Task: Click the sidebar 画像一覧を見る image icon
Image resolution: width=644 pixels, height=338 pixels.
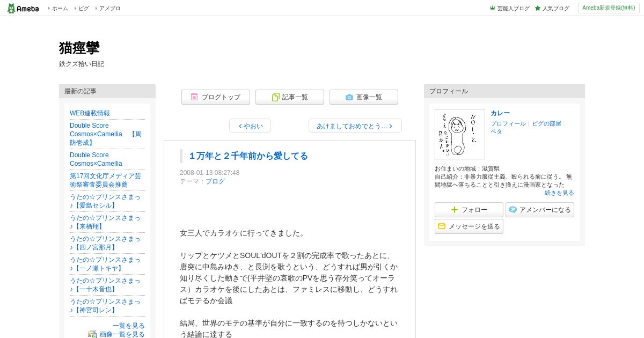Action: [x=92, y=334]
